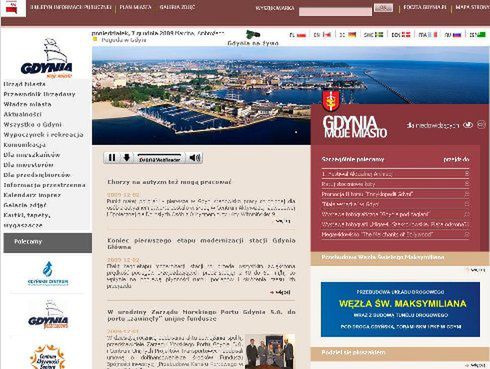Open Dla mieszkańców in sidebar menu

[x=32, y=155]
